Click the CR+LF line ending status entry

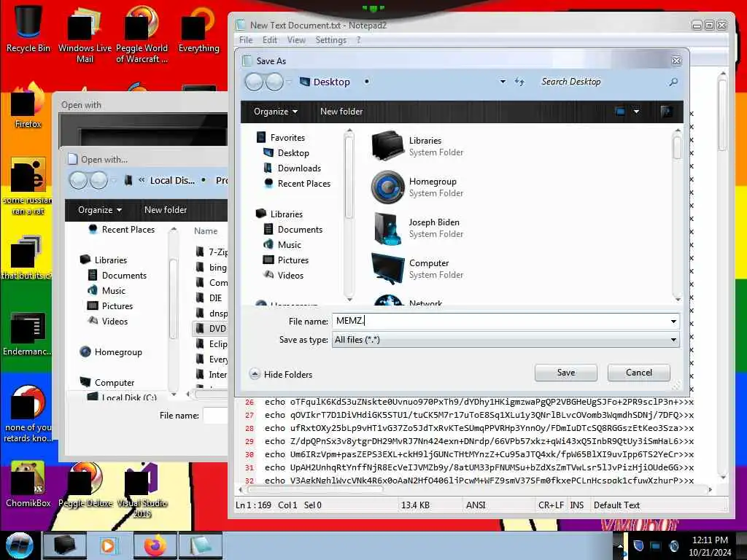click(x=551, y=505)
